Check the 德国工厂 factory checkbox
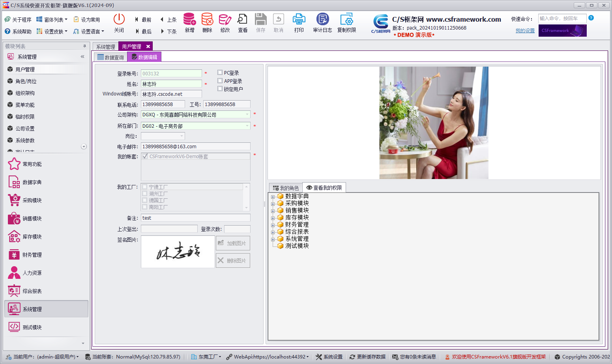Screen dimensions: 612x364 pyautogui.click(x=145, y=200)
